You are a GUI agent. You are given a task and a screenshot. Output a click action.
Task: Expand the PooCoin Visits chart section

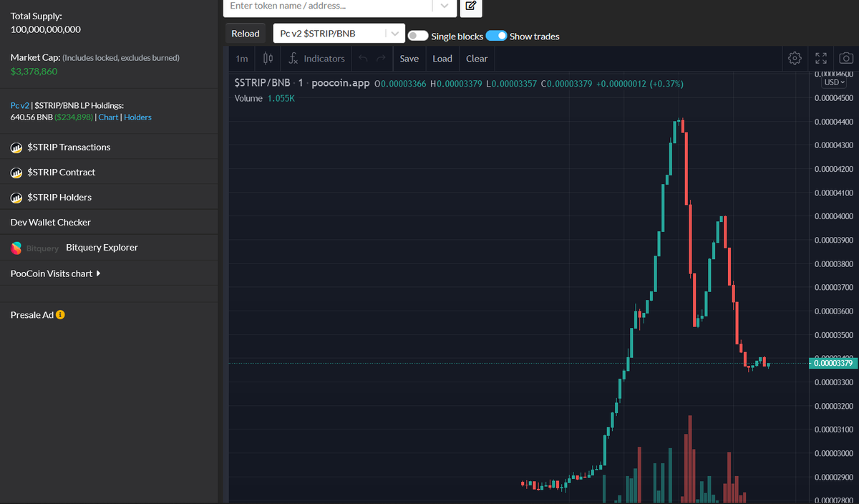point(55,273)
